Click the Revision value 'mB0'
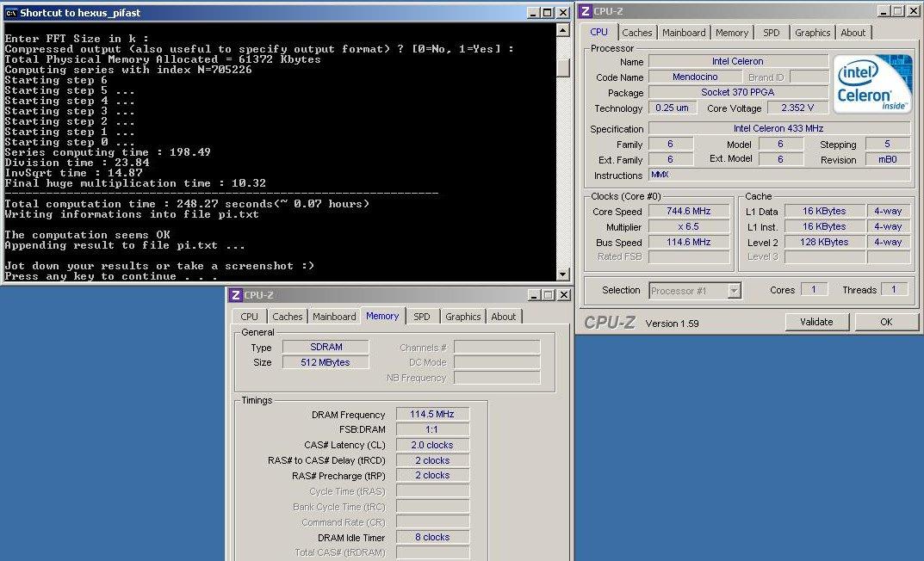This screenshot has height=561, width=924. pos(888,159)
